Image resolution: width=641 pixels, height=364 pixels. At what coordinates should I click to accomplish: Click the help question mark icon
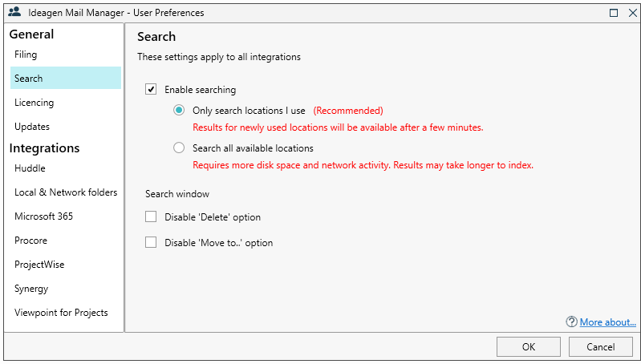[571, 322]
